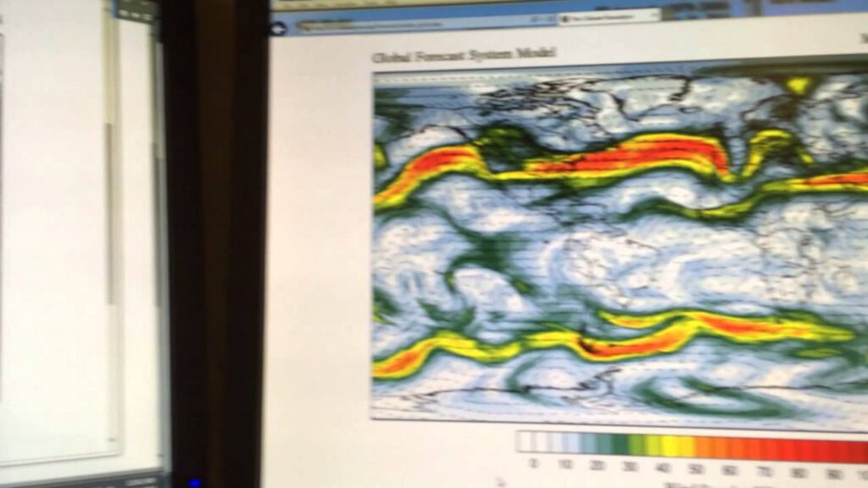The width and height of the screenshot is (868, 488).
Task: Click the Global Forecast System Model heading
Action: click(464, 55)
